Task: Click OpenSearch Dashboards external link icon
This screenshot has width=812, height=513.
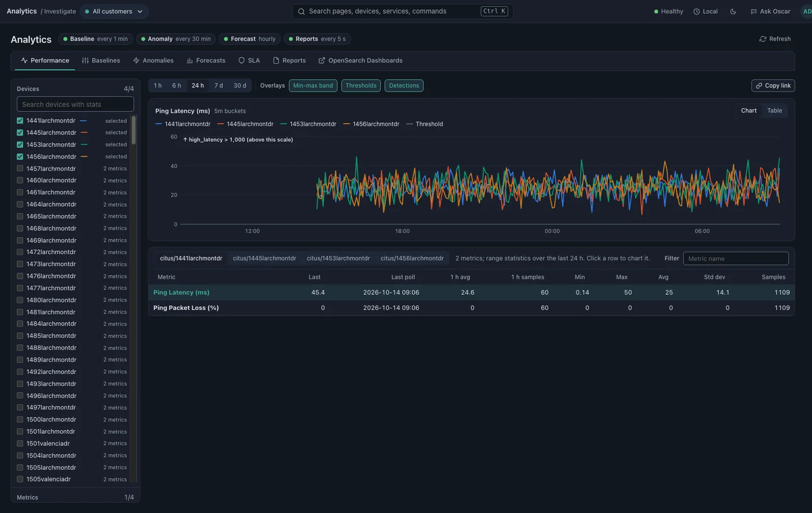Action: 322,60
